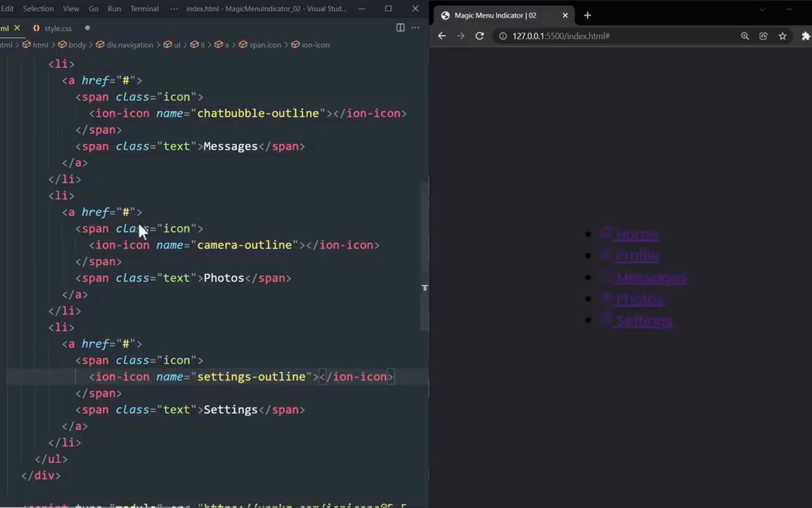Viewport: 812px width, 508px height.
Task: Bookmark this page with the star
Action: pyautogui.click(x=782, y=36)
